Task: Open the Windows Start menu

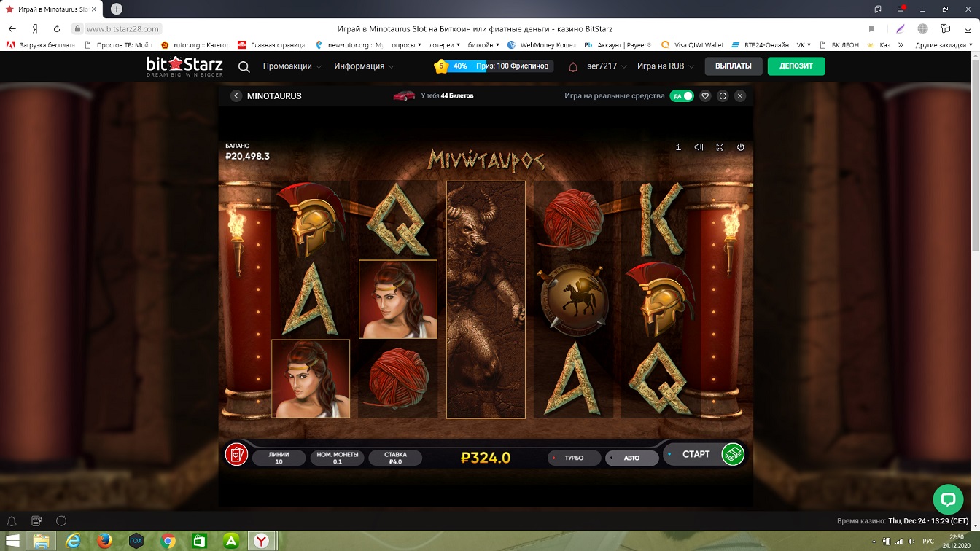Action: [x=12, y=541]
